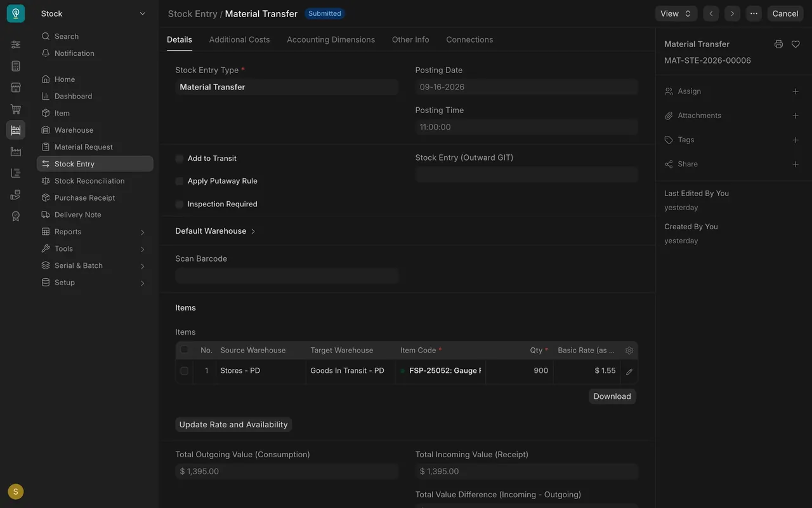The image size is (812, 508).
Task: Click the Download button below Items table
Action: [612, 396]
